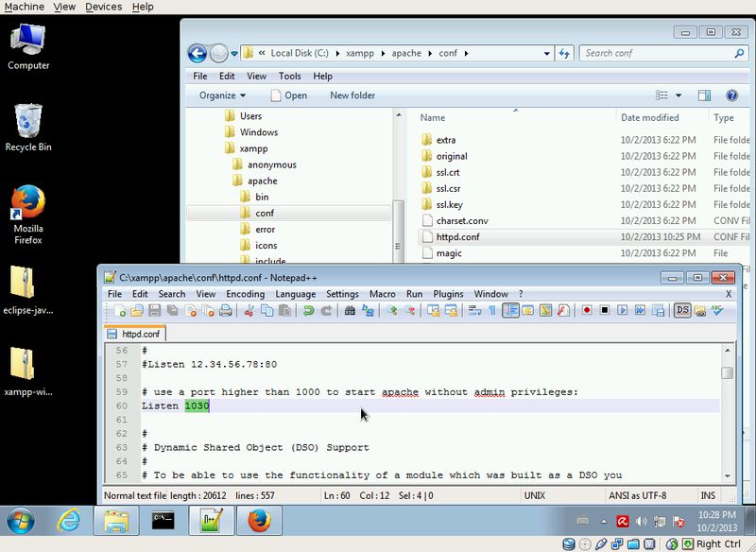Click the Undo arrow in Notepad++ toolbar
Screen dimensions: 756x552
point(309,311)
